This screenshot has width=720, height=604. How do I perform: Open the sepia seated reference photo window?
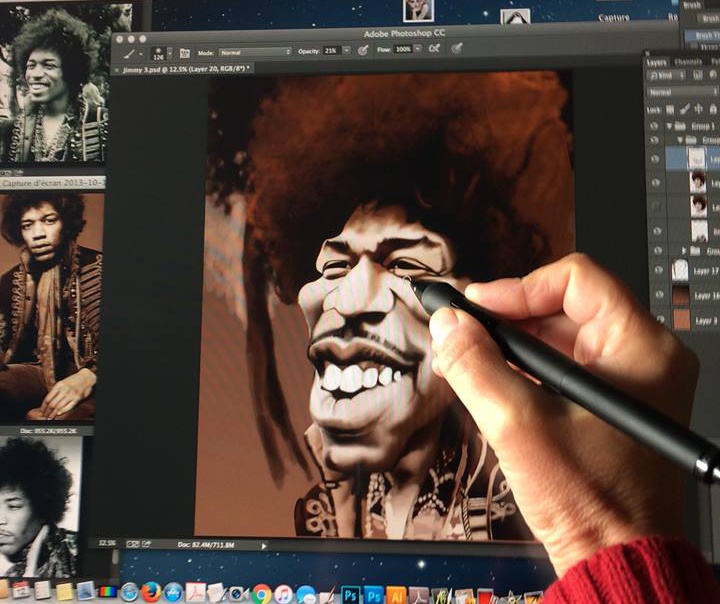point(52,306)
